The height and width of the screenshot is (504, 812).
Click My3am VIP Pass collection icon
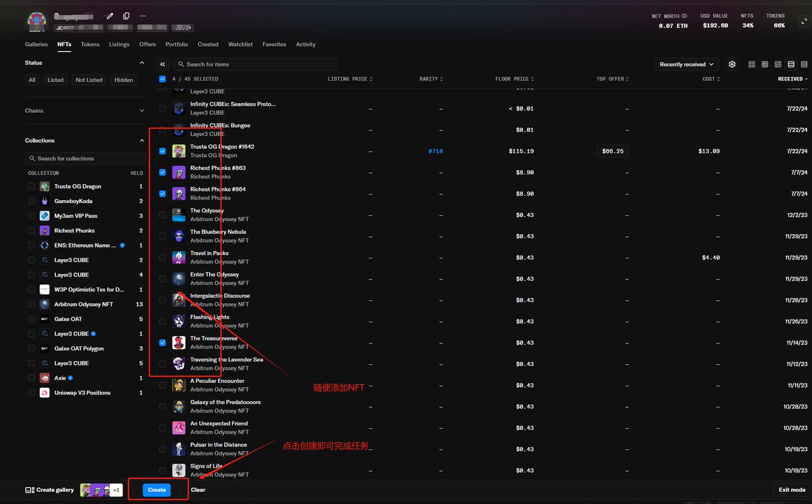[44, 216]
